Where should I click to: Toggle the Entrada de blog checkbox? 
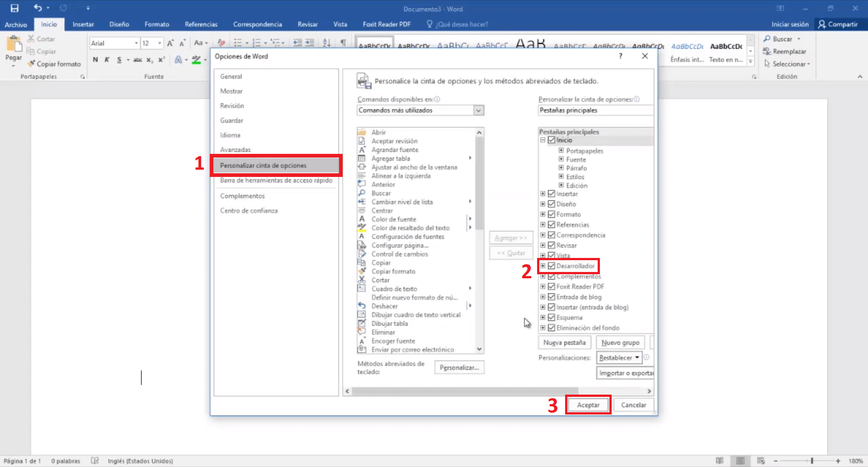(551, 297)
